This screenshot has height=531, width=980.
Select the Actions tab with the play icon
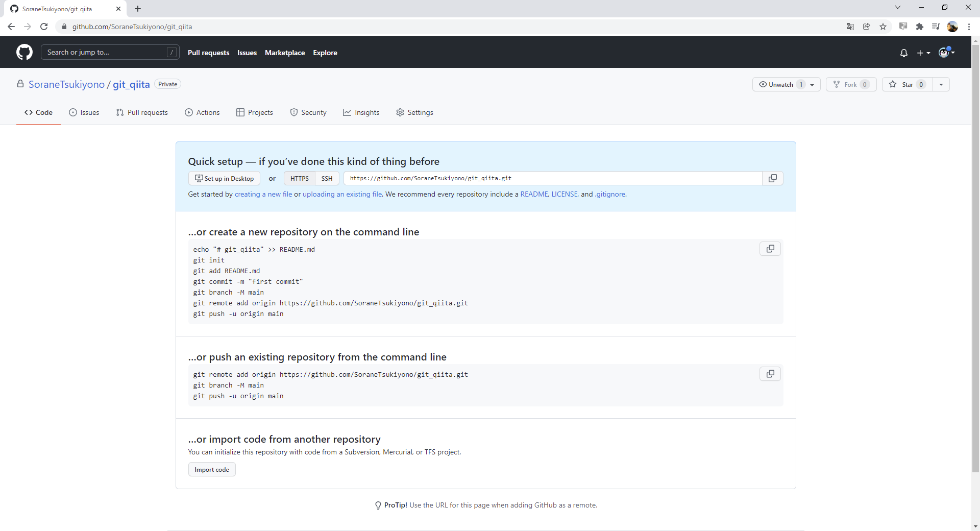tap(202, 112)
